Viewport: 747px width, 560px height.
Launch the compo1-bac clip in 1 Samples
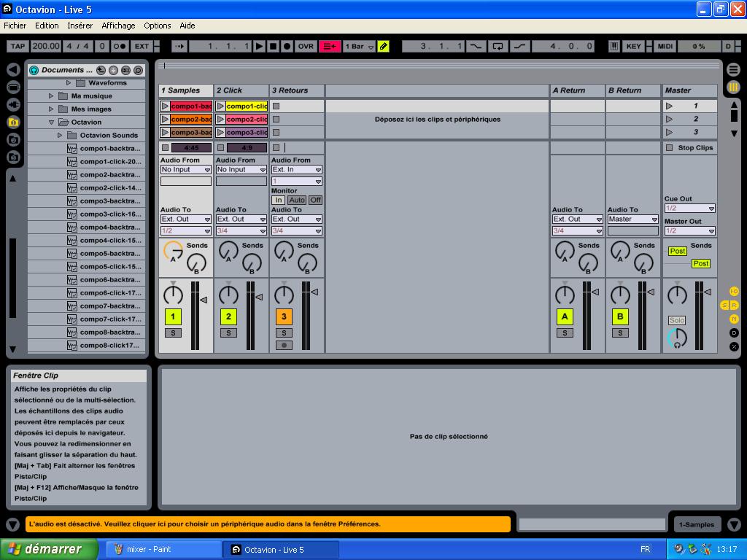click(166, 106)
